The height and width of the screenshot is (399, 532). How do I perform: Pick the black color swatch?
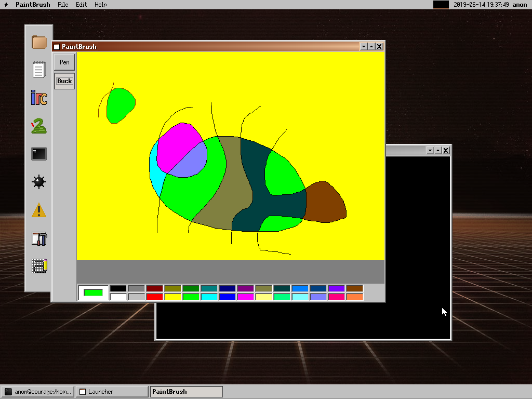(x=118, y=289)
